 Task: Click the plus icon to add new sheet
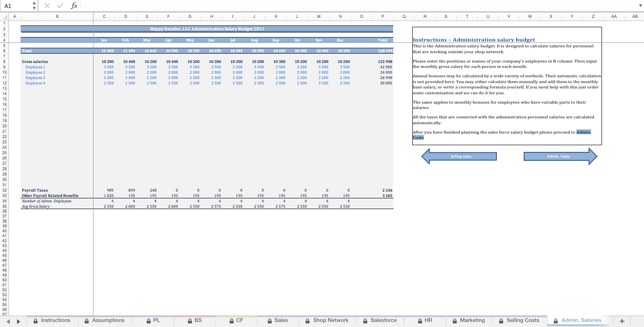pos(622,320)
